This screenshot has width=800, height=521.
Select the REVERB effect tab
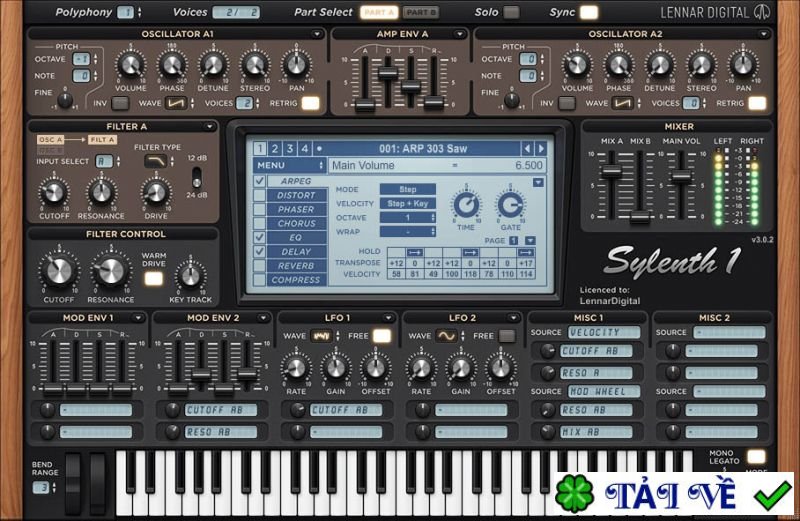click(x=296, y=266)
